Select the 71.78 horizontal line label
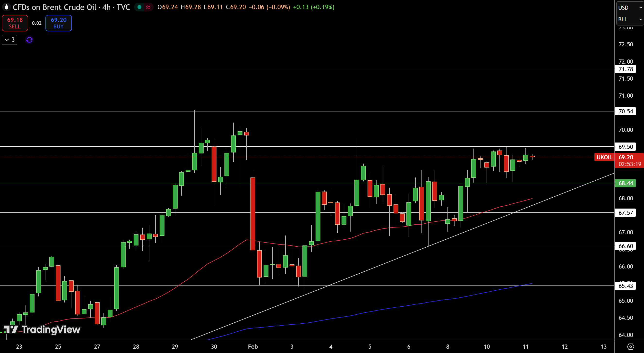 (x=625, y=69)
